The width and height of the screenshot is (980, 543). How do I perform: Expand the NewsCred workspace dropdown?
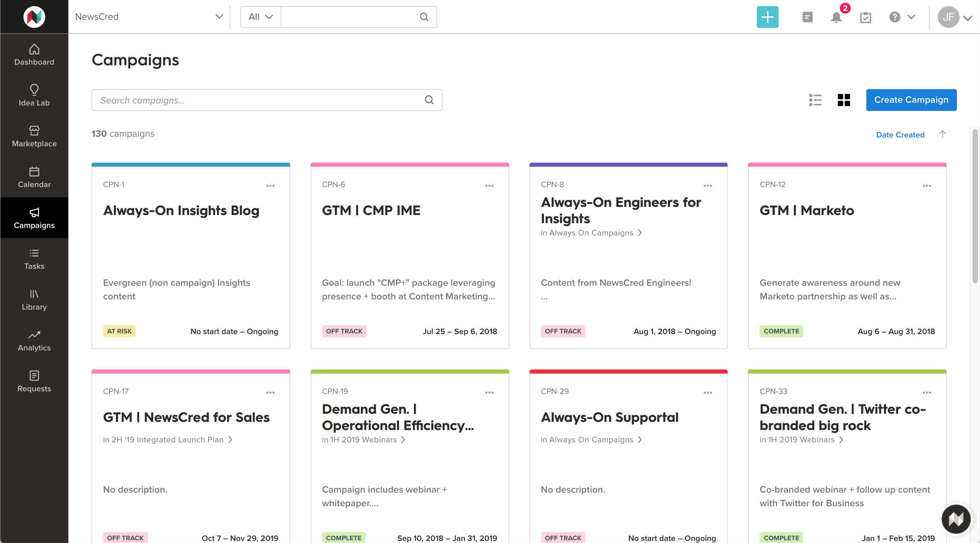219,17
